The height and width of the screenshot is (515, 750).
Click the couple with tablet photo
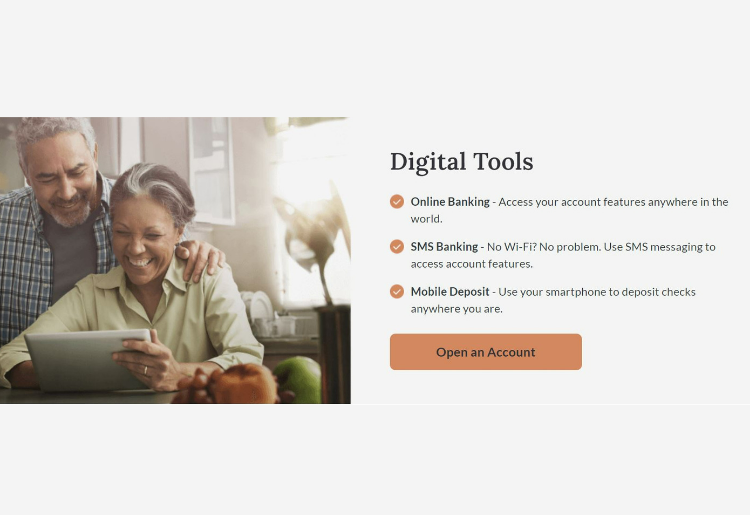175,260
